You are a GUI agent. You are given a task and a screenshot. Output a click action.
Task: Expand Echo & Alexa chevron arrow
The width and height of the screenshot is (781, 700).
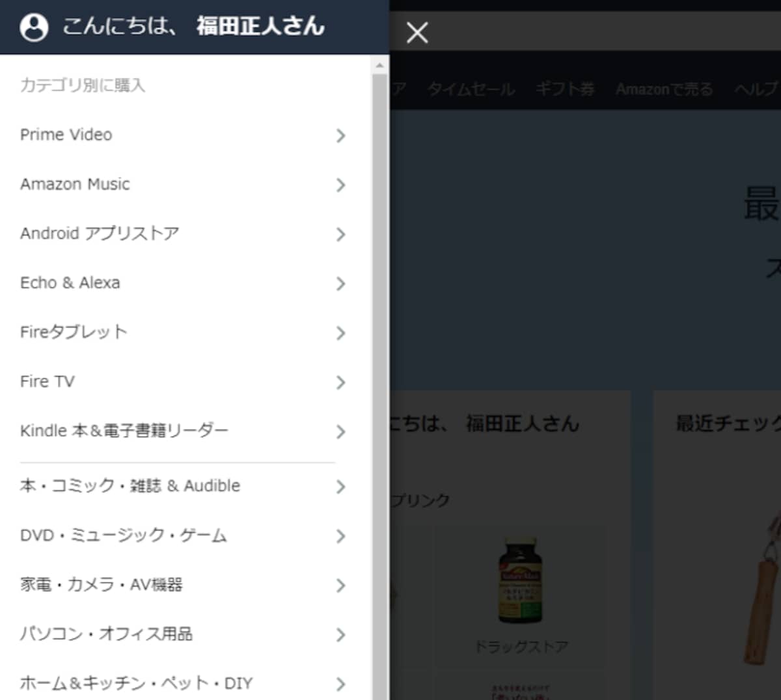point(340,284)
